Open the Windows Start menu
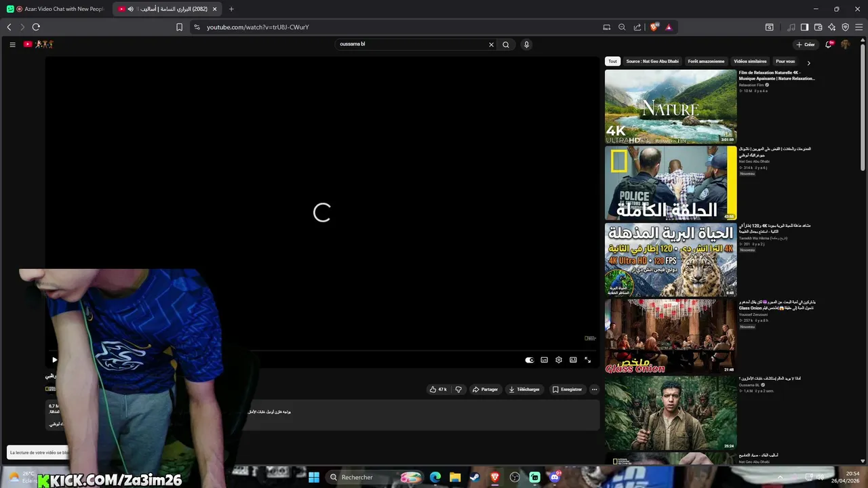 click(x=313, y=477)
